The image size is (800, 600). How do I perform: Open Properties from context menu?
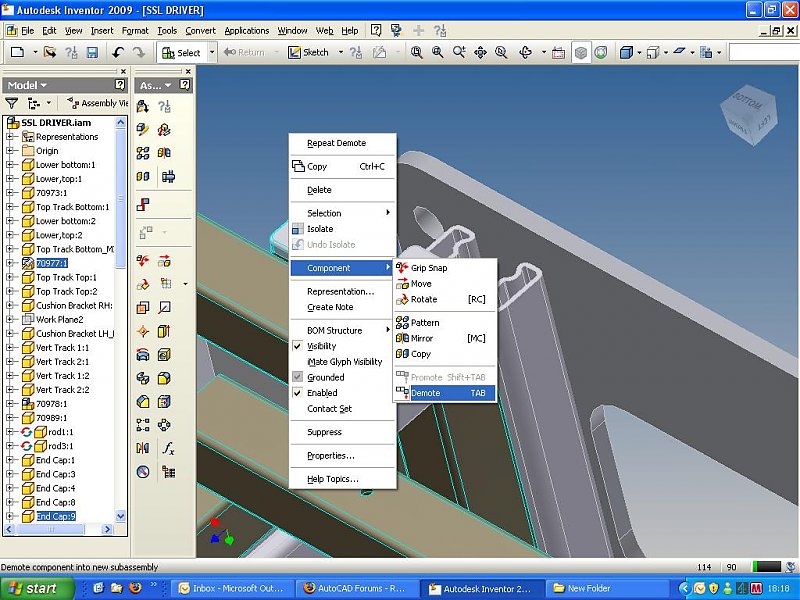[x=343, y=456]
